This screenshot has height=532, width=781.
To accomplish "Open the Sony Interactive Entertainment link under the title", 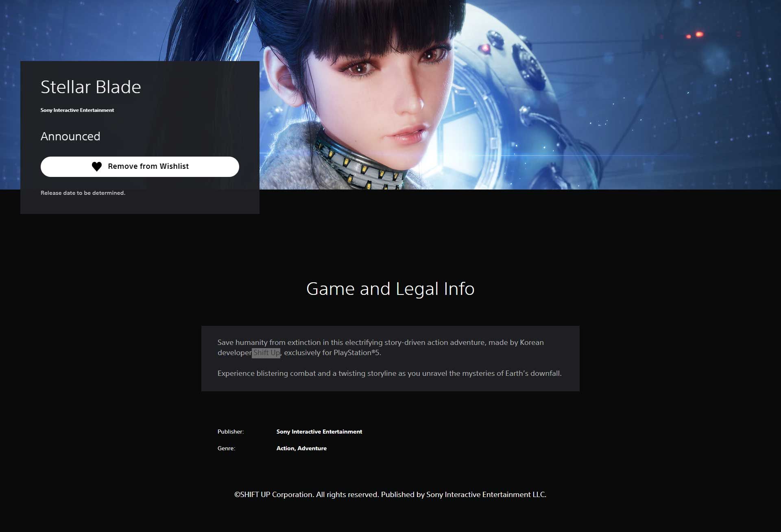I will [x=77, y=110].
